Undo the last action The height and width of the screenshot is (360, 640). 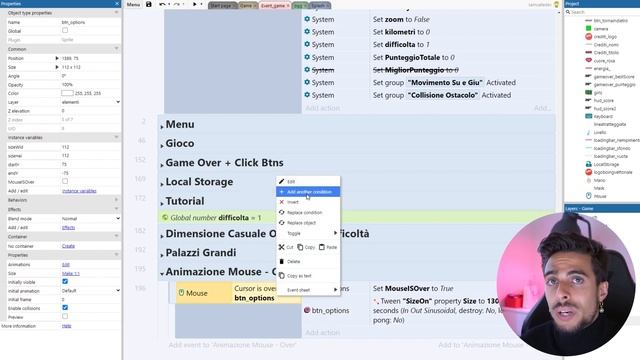(162, 4)
